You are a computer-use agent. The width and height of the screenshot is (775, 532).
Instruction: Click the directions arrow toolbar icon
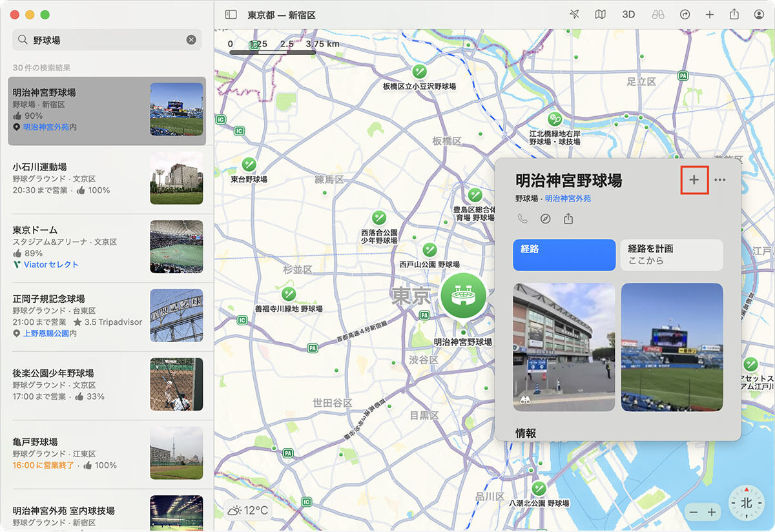pyautogui.click(x=685, y=14)
